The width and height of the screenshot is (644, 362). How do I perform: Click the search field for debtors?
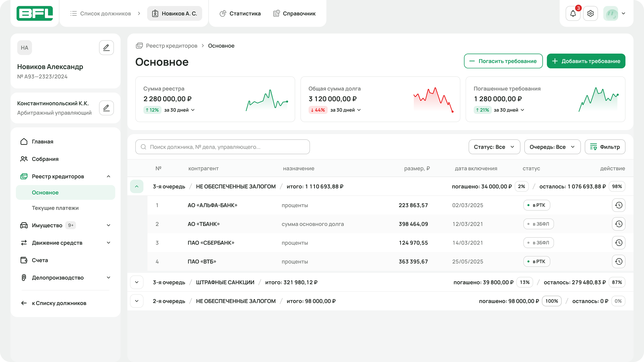point(222,147)
